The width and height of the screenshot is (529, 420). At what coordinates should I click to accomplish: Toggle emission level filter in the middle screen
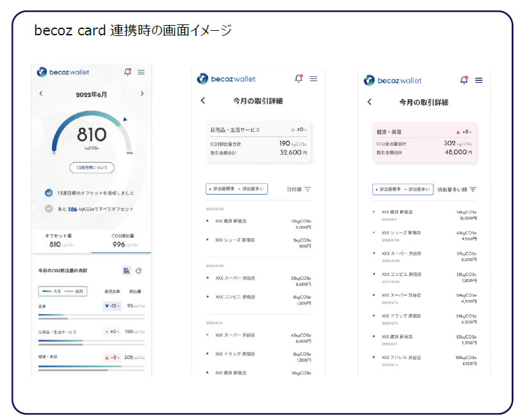[x=236, y=189]
